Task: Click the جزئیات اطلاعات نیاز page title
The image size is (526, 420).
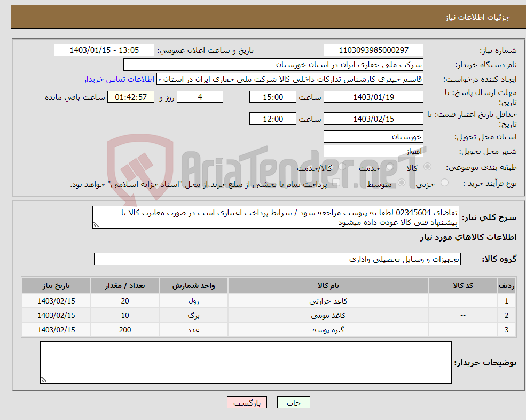Action: (477, 17)
